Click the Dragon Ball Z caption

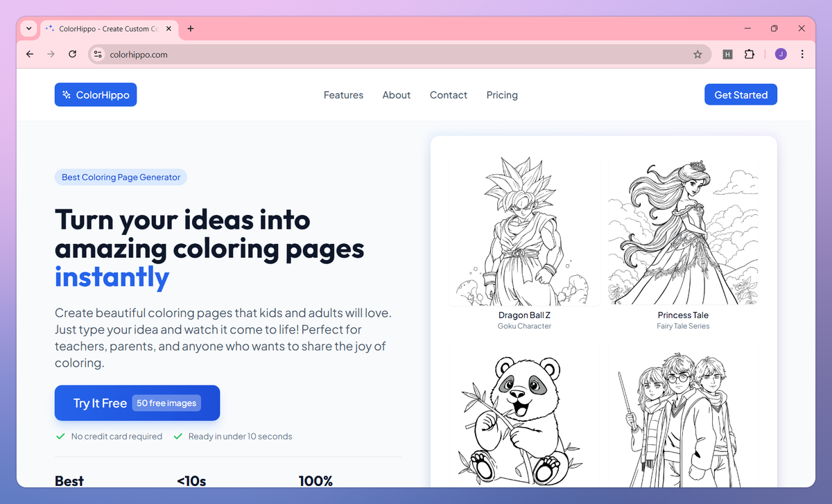524,315
